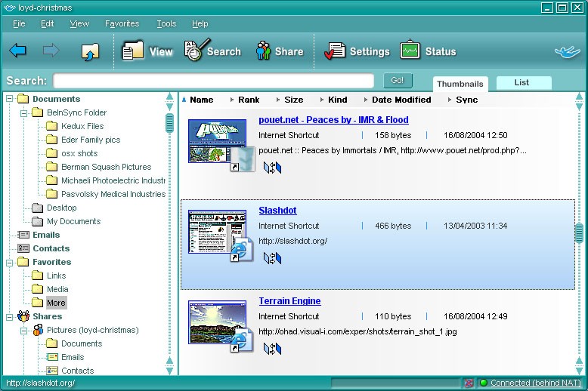Click the sync icon under Terrain Engine entry
Viewport: 588px width, 391px height.
coord(272,349)
